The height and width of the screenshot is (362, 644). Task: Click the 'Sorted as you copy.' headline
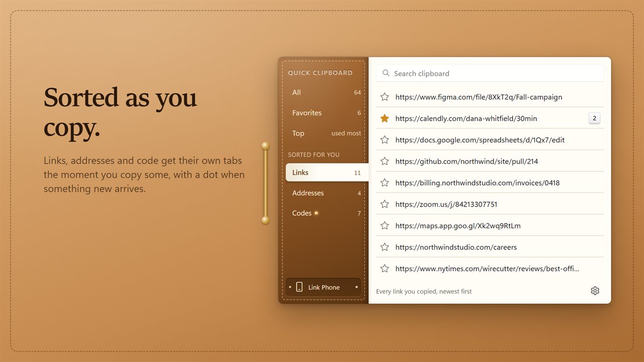point(120,112)
